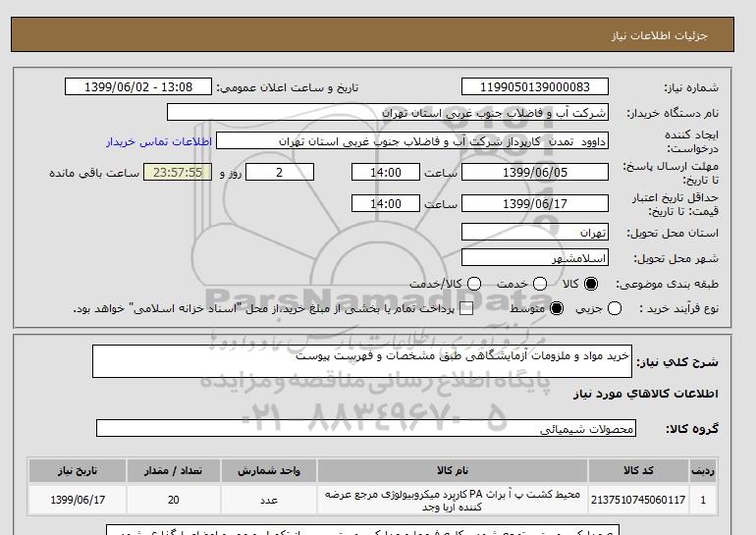Click the price validity time 14:00 field
Viewport: 756px width, 535px height.
(386, 203)
